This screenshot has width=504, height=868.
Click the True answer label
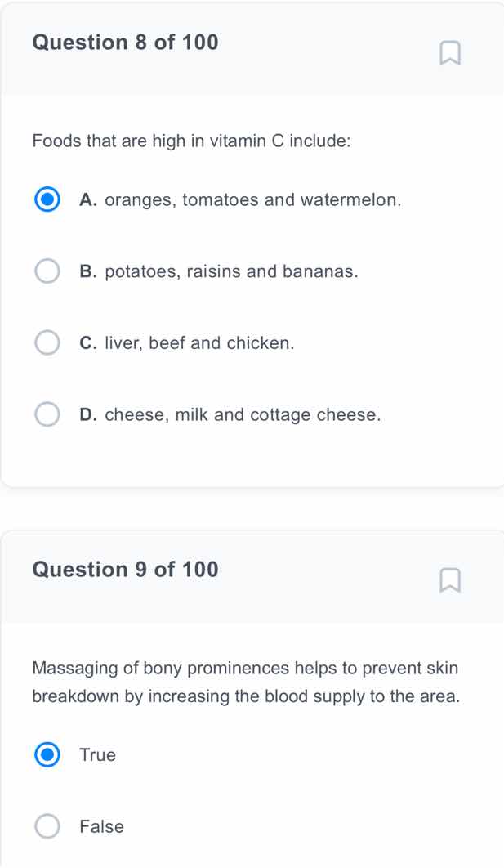pos(98,755)
